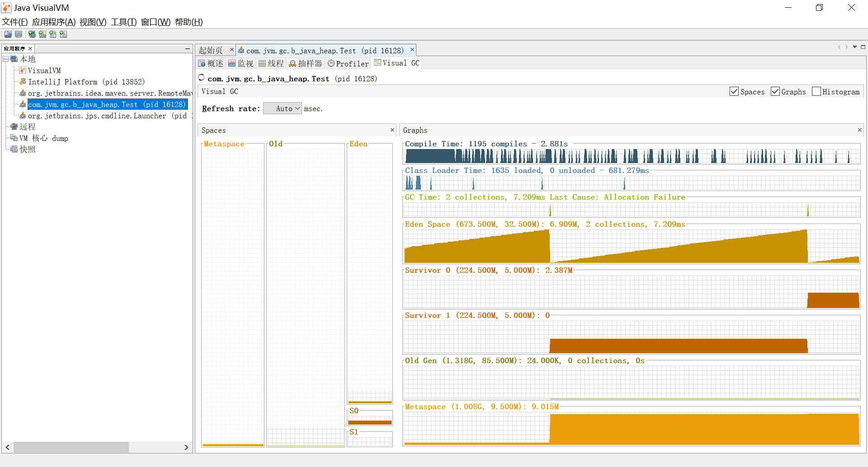Maximize the document window area
Screen dimensions: 868x467
tap(863, 47)
